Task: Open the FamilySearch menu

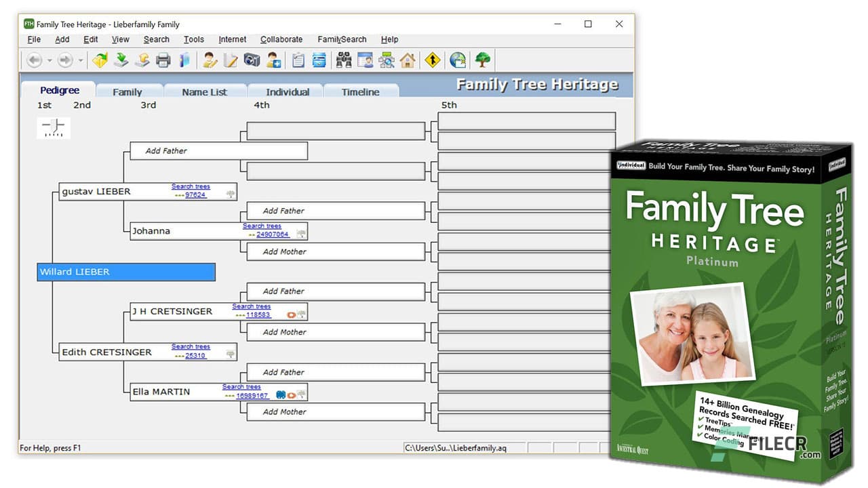Action: (x=342, y=39)
